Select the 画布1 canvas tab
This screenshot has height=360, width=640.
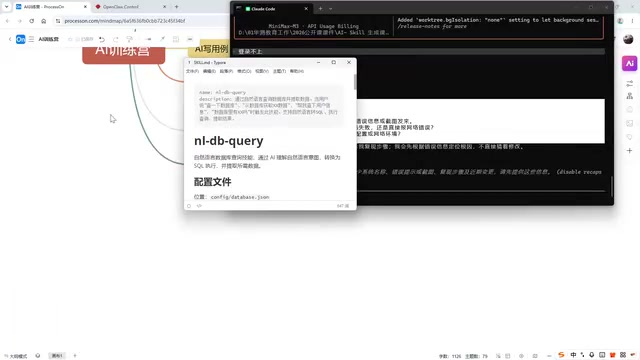pyautogui.click(x=57, y=356)
